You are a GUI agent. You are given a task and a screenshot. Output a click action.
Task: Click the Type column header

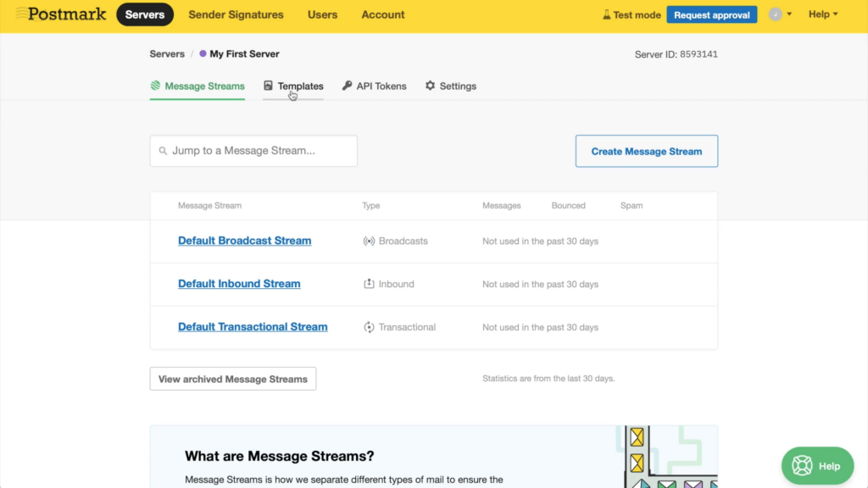coord(371,205)
